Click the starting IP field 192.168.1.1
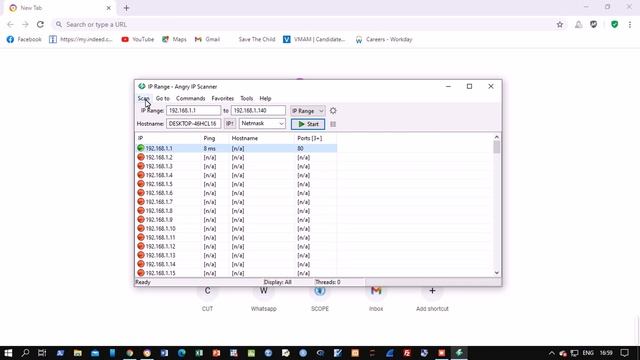This screenshot has height=360, width=640. (x=193, y=111)
